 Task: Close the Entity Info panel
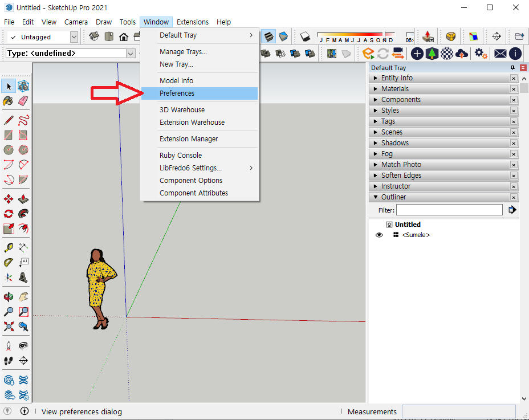tap(514, 78)
